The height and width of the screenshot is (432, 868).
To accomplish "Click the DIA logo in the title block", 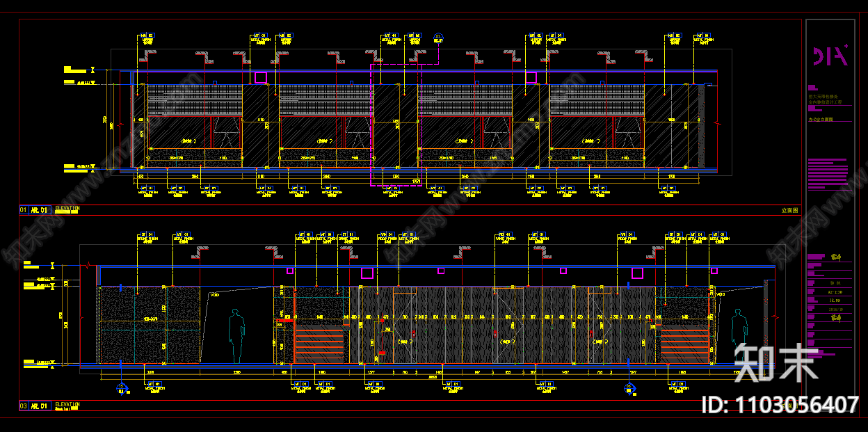I will tap(830, 56).
